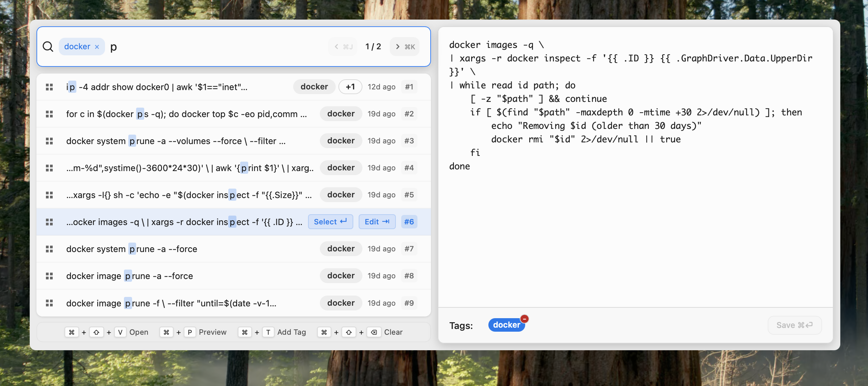Click the drag handle on the highlighted #6 result
Viewport: 868px width, 386px height.
click(49, 222)
